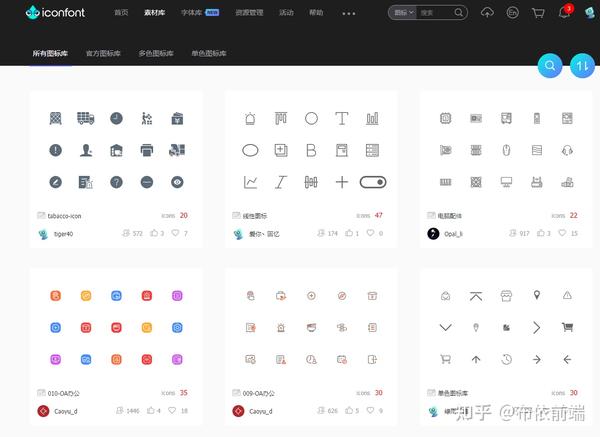Click the plus sign icon in 线性图标 card

[x=342, y=182]
